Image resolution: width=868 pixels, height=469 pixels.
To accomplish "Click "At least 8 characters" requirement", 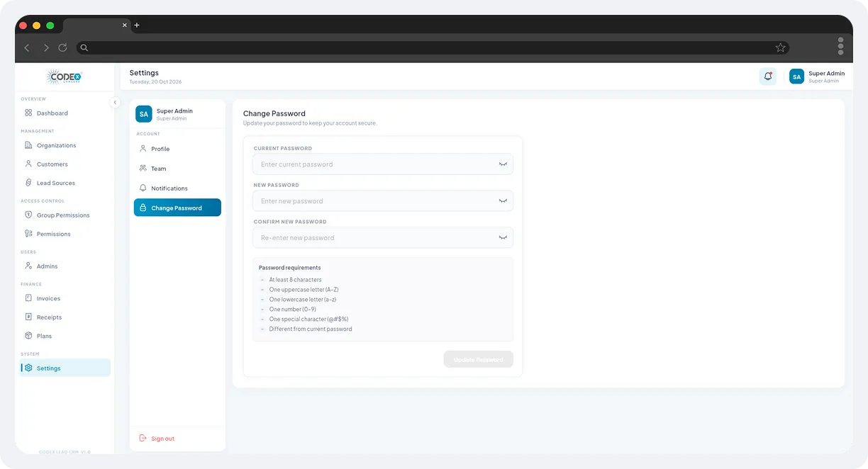I will coord(295,280).
